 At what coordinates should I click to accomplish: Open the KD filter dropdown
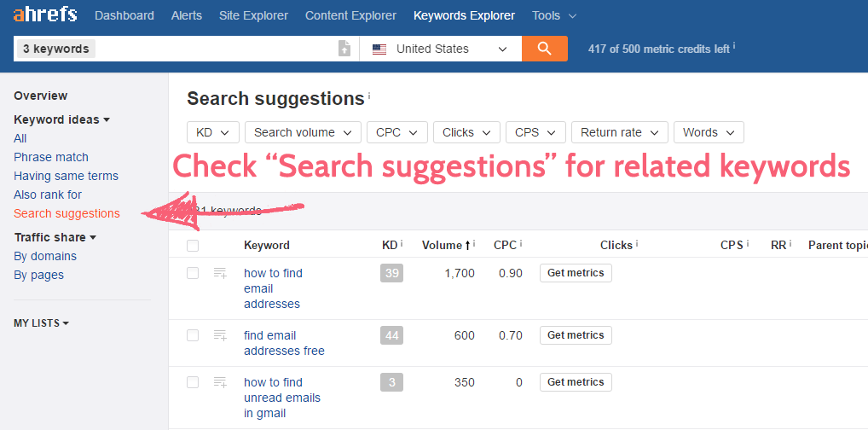point(213,132)
